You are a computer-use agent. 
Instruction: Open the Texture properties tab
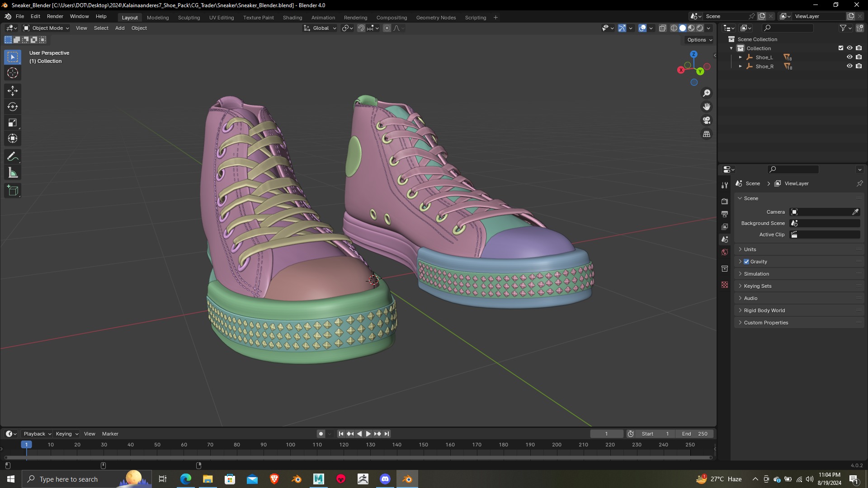point(725,285)
